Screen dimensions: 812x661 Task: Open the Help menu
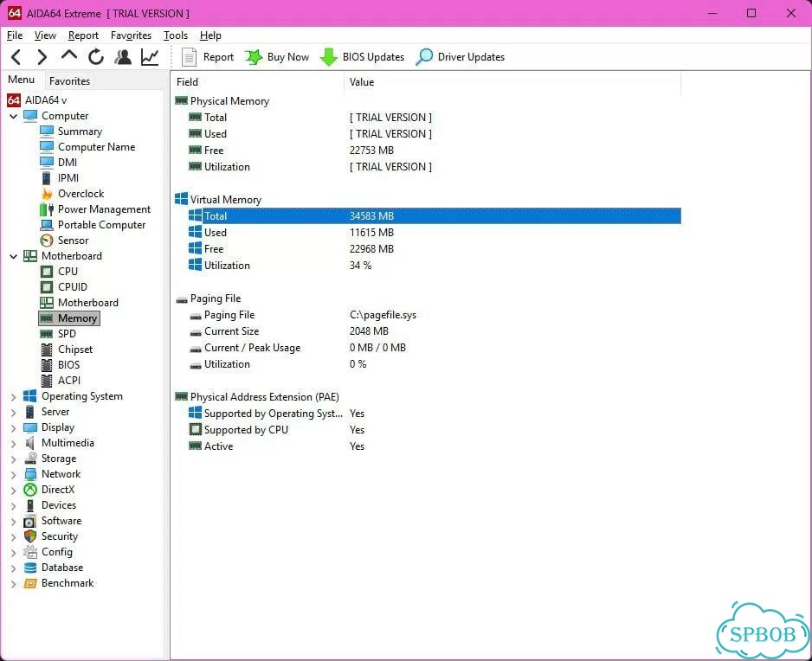coord(210,35)
